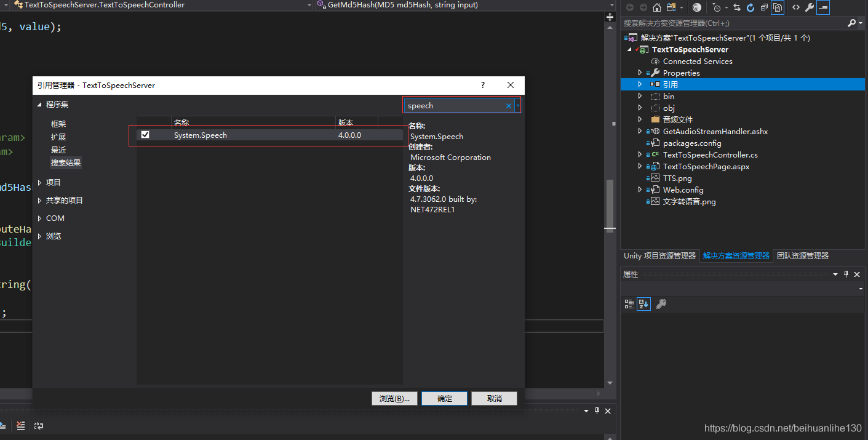Viewport: 868px width, 440px height.
Task: Open pending changes filter clock icon
Action: coord(717,7)
